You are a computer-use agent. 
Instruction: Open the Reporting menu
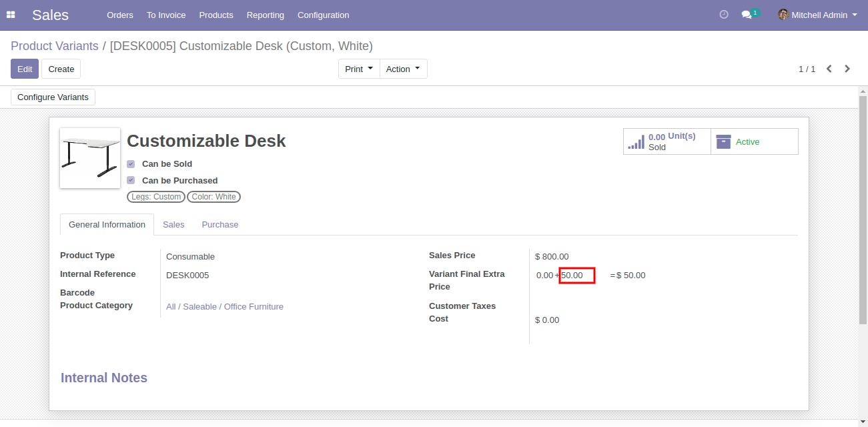265,15
